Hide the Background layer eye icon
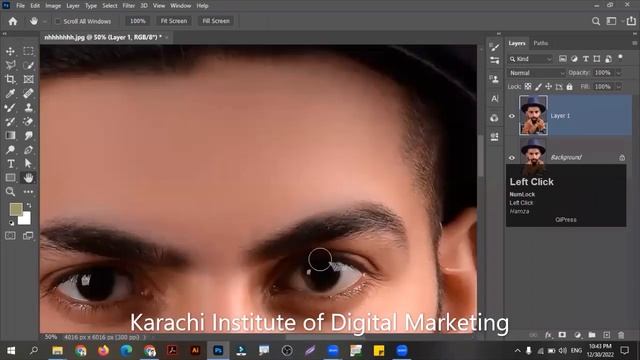640x360 pixels. 511,158
